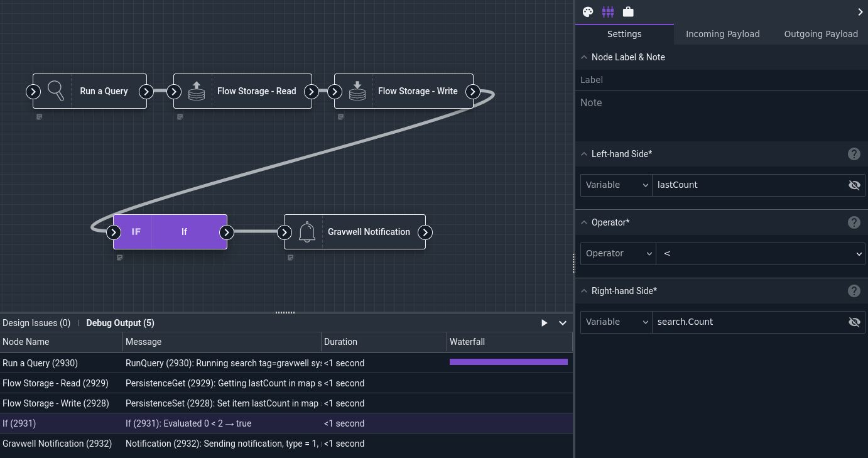Click the magnifier icon on Run a Query
868x458 pixels.
pos(56,91)
